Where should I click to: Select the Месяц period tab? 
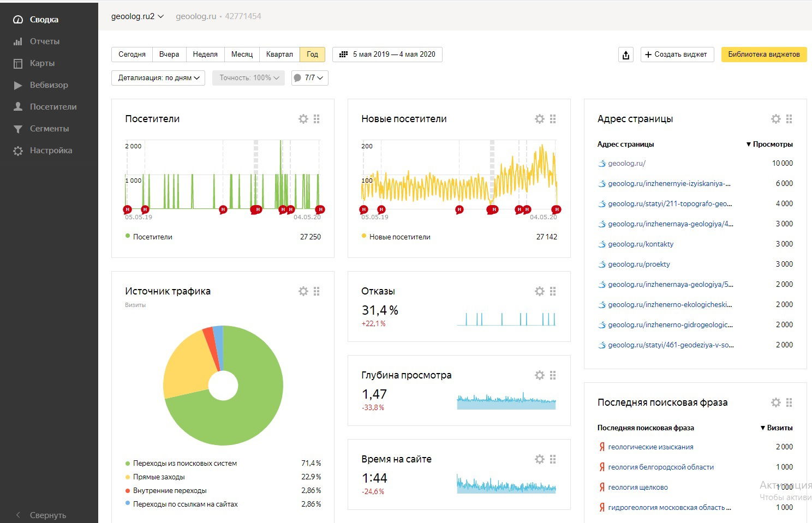tap(242, 55)
